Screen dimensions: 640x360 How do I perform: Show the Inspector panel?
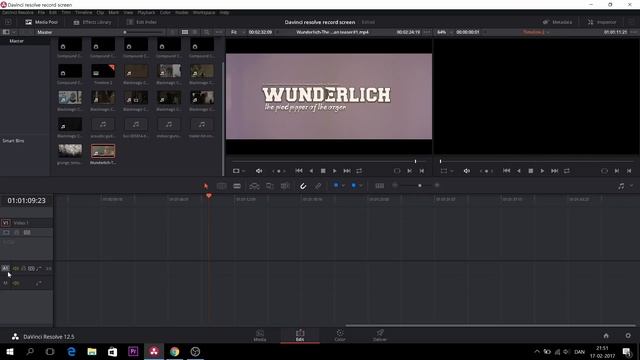[x=602, y=22]
